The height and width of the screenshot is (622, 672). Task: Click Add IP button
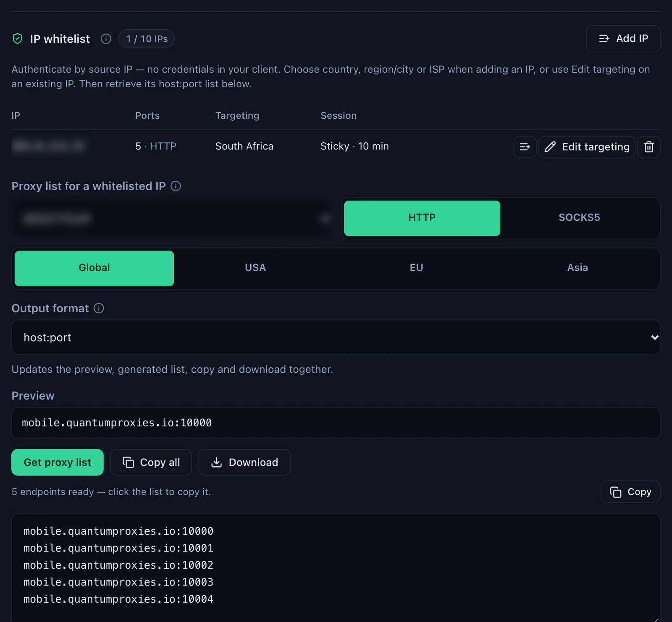pos(623,39)
